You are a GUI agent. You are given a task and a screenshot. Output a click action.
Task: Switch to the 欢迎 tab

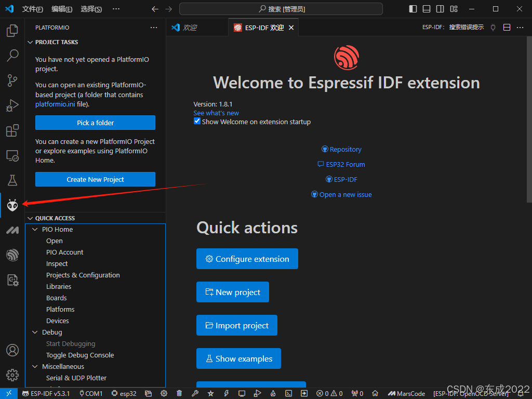[197, 28]
